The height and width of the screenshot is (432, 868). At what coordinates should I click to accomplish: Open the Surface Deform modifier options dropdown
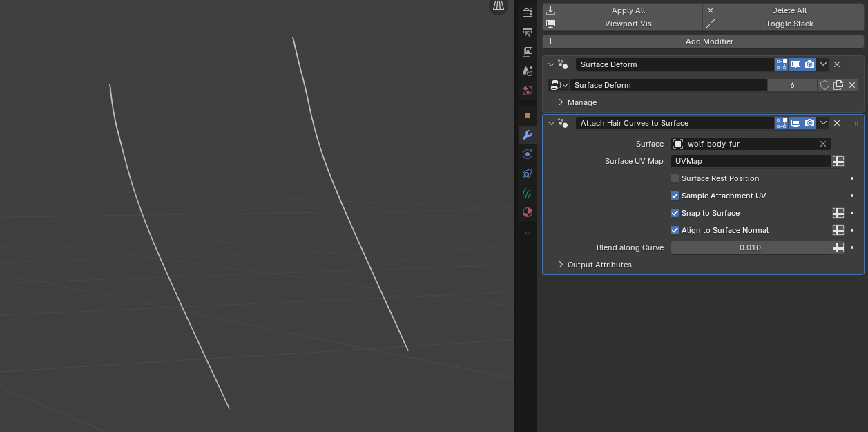coord(823,64)
